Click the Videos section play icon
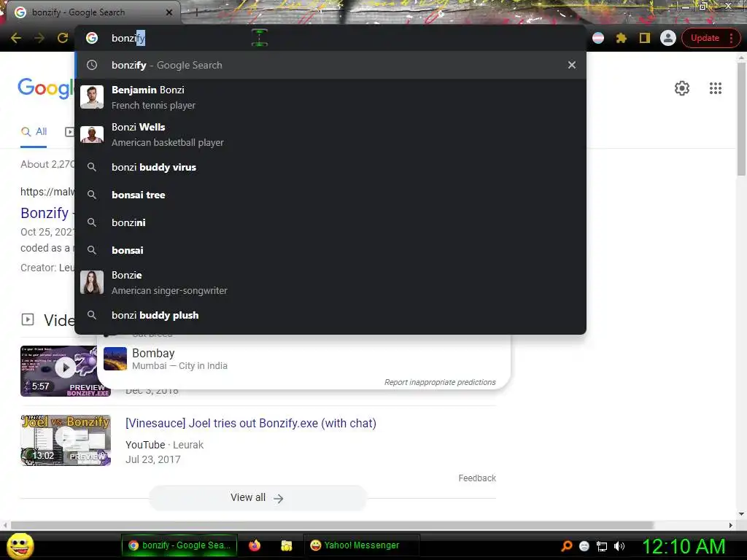This screenshot has height=560, width=747. [28, 319]
